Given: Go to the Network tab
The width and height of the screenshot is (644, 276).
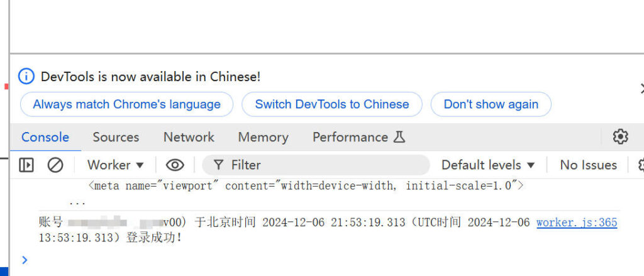Looking at the screenshot, I should click(x=189, y=137).
